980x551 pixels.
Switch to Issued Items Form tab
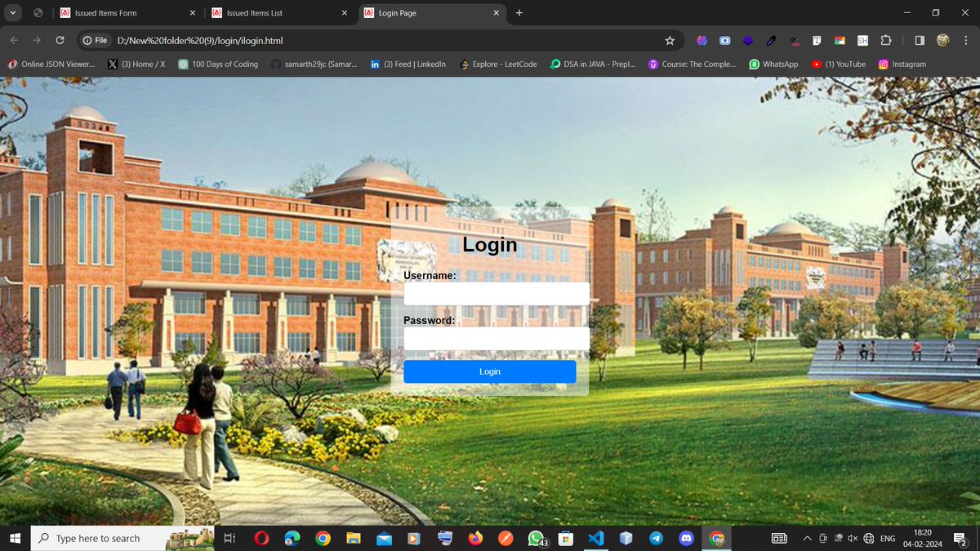[127, 13]
